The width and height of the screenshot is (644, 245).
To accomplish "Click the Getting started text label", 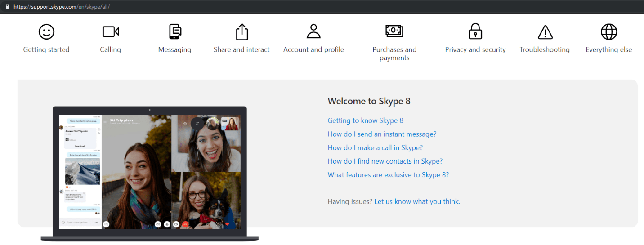I will tap(46, 50).
